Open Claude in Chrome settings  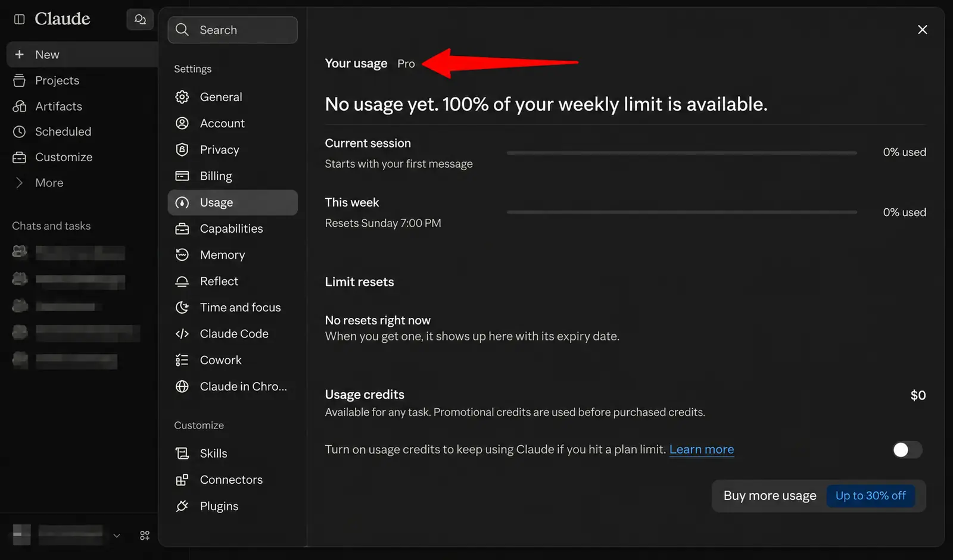tap(232, 386)
